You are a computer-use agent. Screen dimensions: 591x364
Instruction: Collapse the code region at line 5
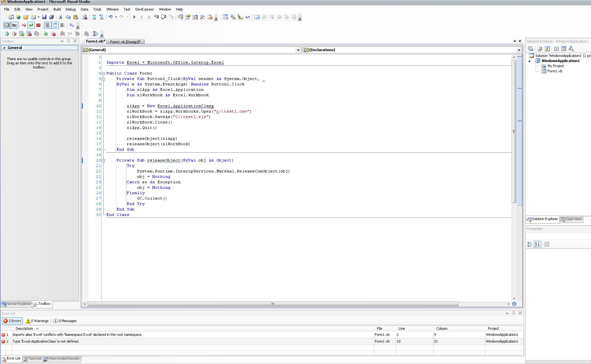click(104, 79)
